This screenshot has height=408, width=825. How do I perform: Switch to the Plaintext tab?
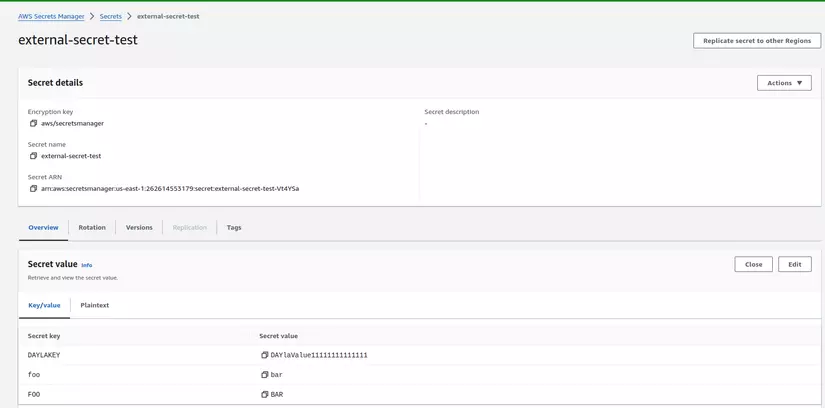95,305
